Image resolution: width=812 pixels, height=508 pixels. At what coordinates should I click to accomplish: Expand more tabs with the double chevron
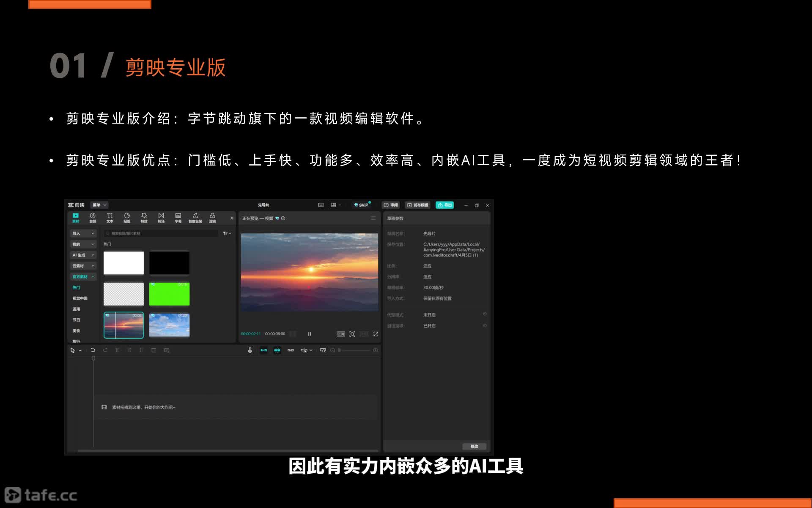(x=232, y=218)
